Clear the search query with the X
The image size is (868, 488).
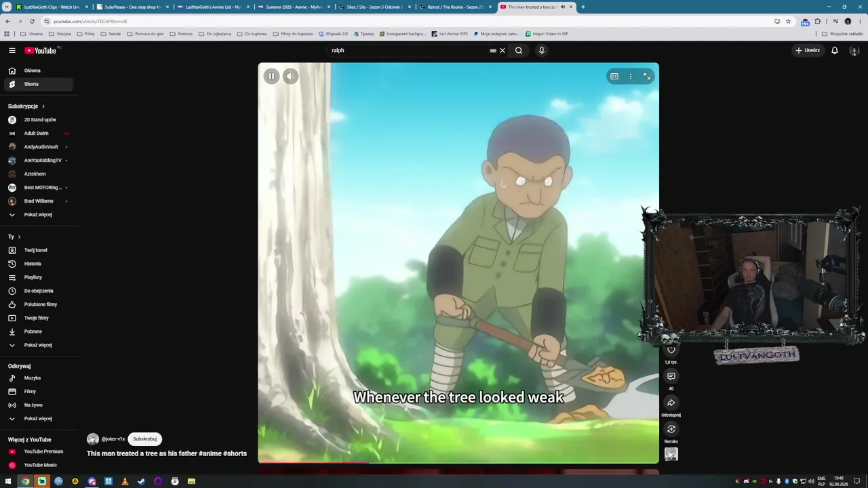point(502,51)
